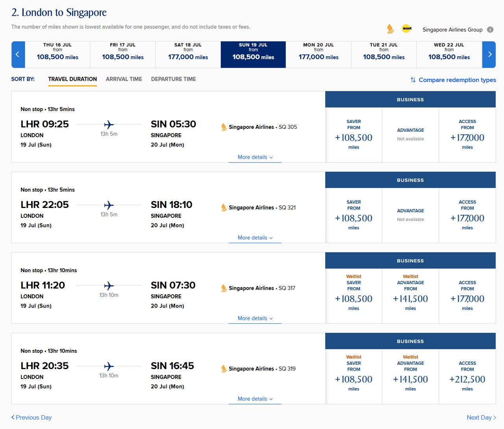This screenshot has width=504, height=429.
Task: Go to Next Day link
Action: [x=481, y=418]
